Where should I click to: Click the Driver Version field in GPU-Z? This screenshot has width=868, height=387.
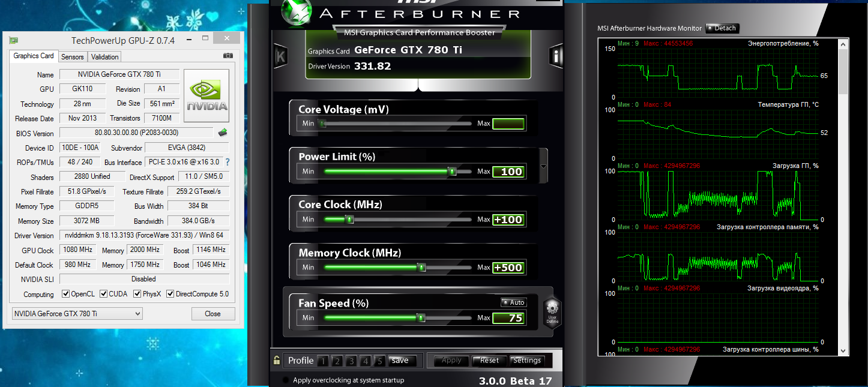(144, 236)
